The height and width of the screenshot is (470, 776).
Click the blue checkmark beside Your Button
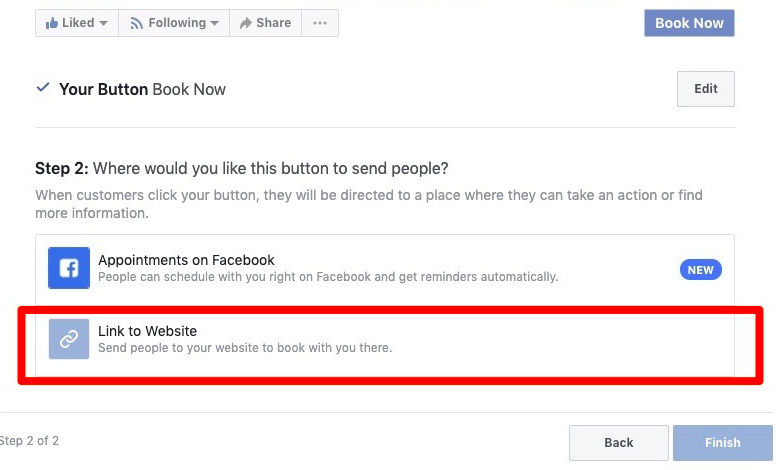43,88
